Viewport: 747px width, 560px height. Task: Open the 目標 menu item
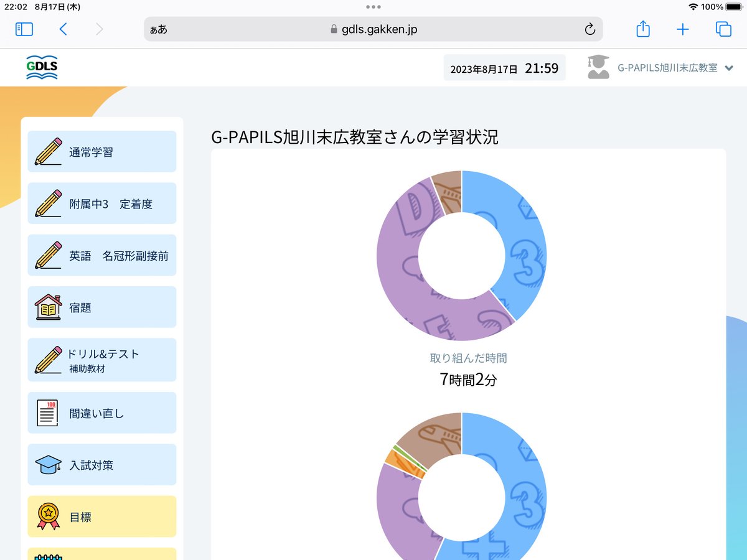coord(102,516)
